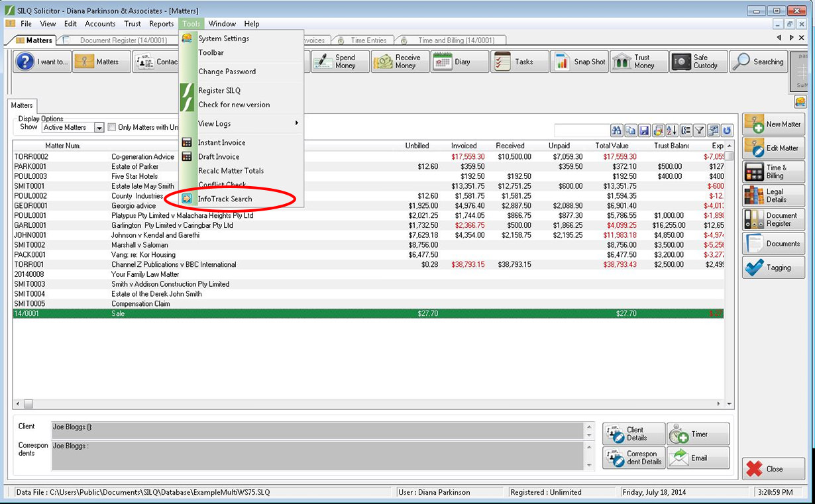Select the PARK0001 Estate of Parker row
The image size is (815, 504).
pyautogui.click(x=368, y=167)
